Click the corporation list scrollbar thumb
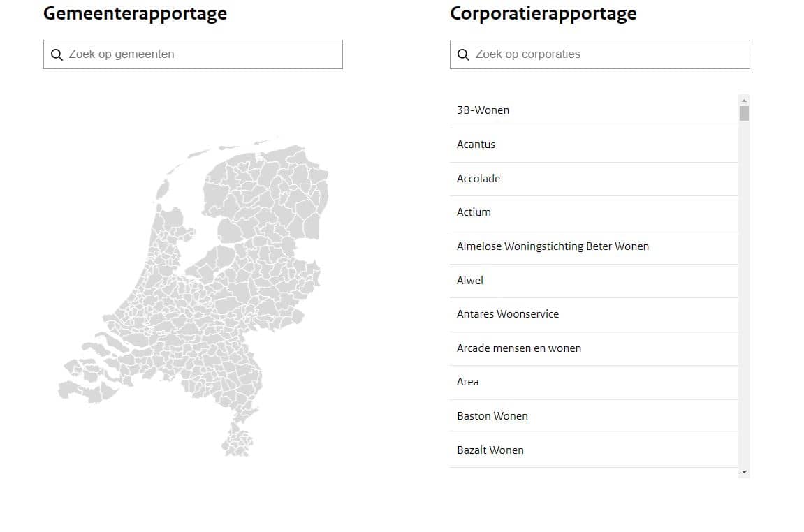Screen dimensions: 804x532 [744, 113]
